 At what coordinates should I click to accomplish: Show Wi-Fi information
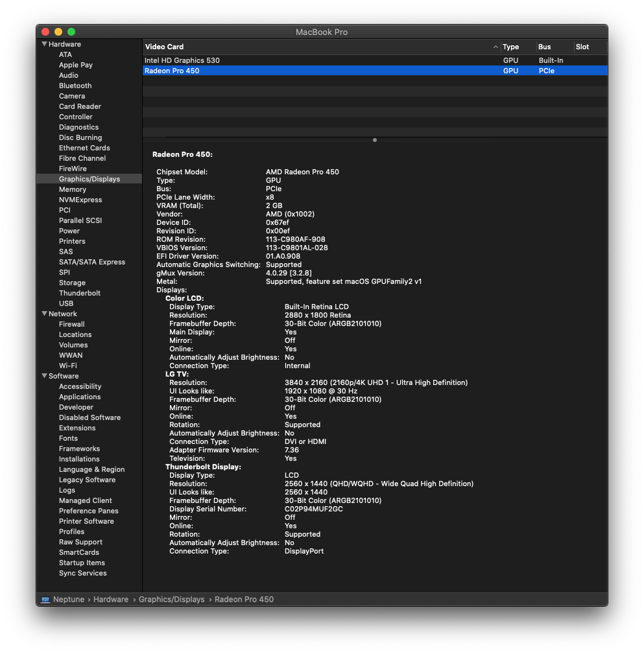coord(67,366)
